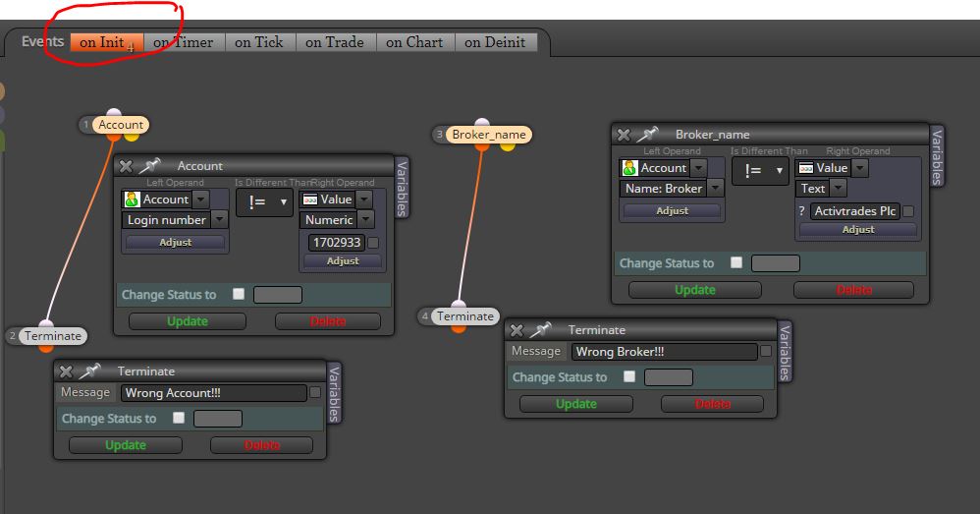This screenshot has height=514, width=980.
Task: Open the Login number dropdown
Action: pyautogui.click(x=219, y=220)
